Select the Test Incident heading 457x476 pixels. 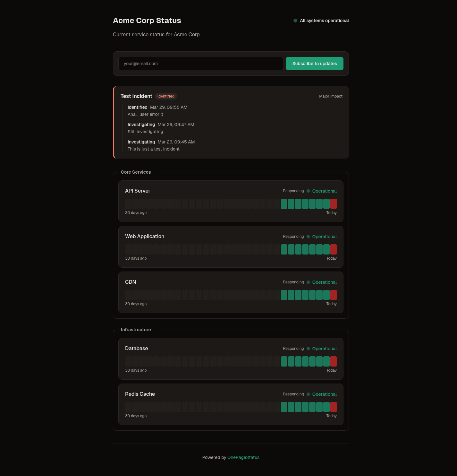136,96
